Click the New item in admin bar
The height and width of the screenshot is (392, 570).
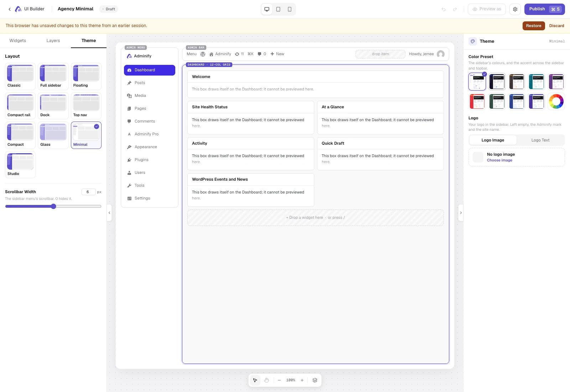[x=277, y=54]
